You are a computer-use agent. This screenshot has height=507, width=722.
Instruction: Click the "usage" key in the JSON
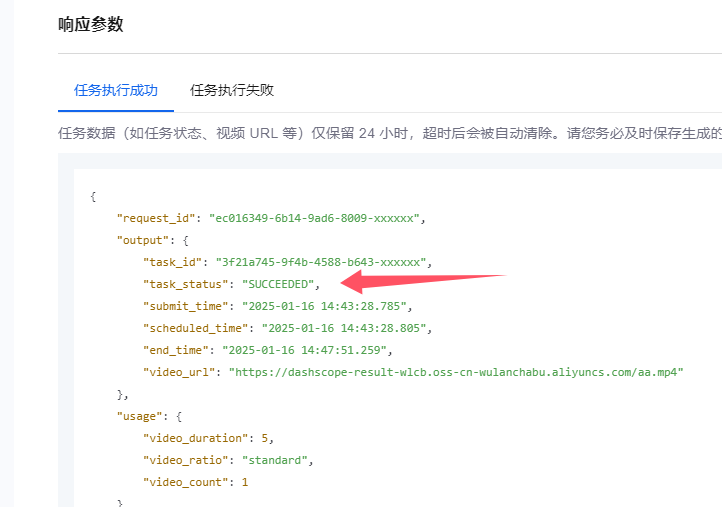pos(142,416)
